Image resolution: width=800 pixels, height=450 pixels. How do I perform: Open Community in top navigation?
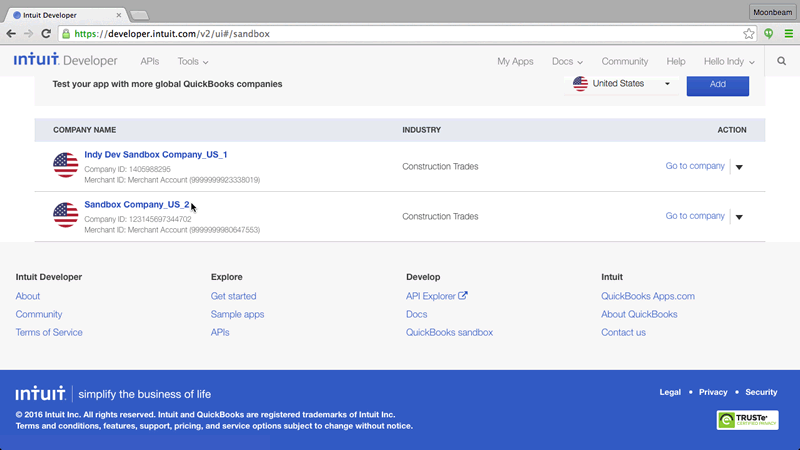tap(624, 61)
